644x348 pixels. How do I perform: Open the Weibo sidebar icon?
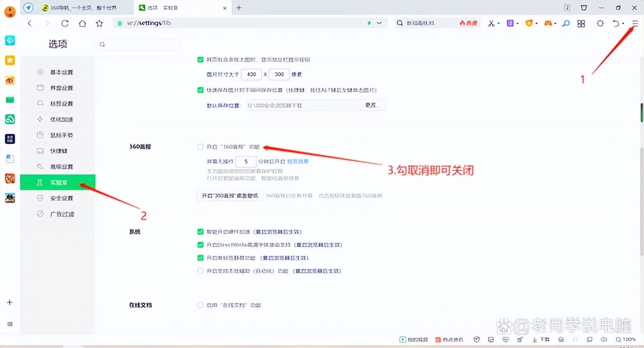click(10, 80)
